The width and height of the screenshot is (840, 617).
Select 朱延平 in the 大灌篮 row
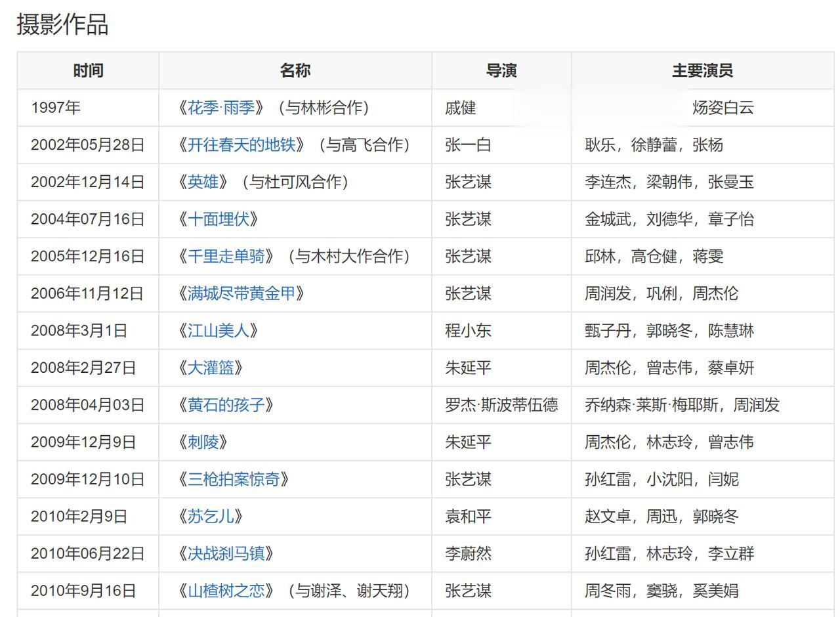469,368
